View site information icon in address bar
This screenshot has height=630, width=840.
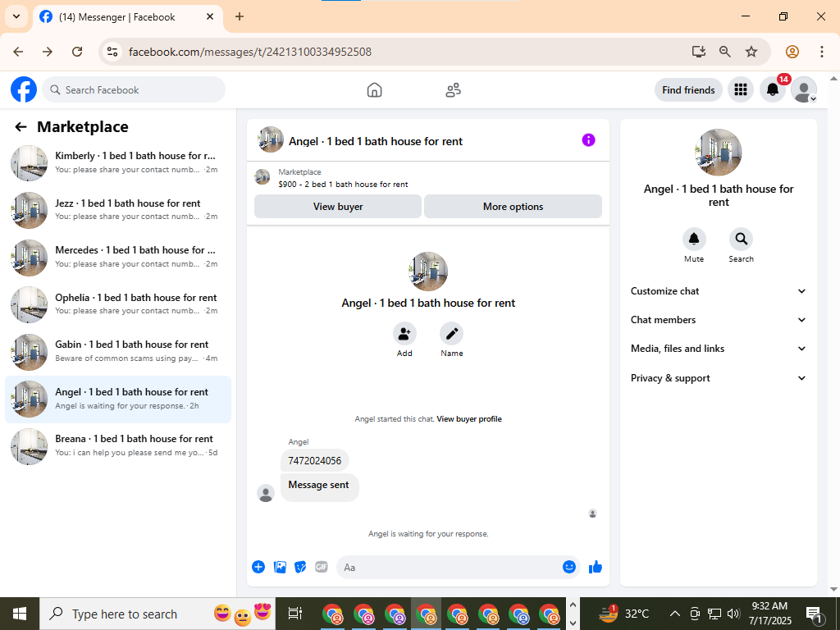coord(112,52)
